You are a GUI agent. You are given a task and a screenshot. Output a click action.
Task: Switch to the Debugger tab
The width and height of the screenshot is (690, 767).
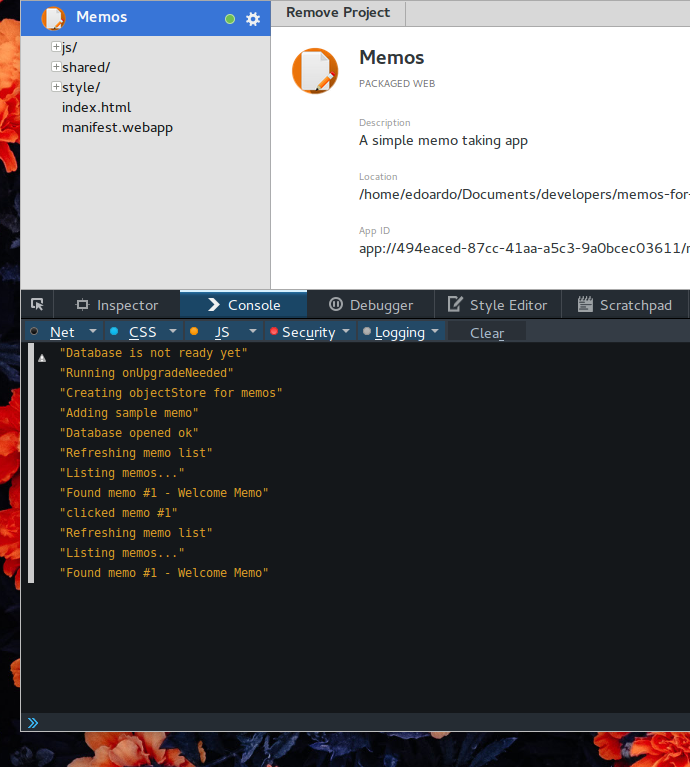point(371,305)
